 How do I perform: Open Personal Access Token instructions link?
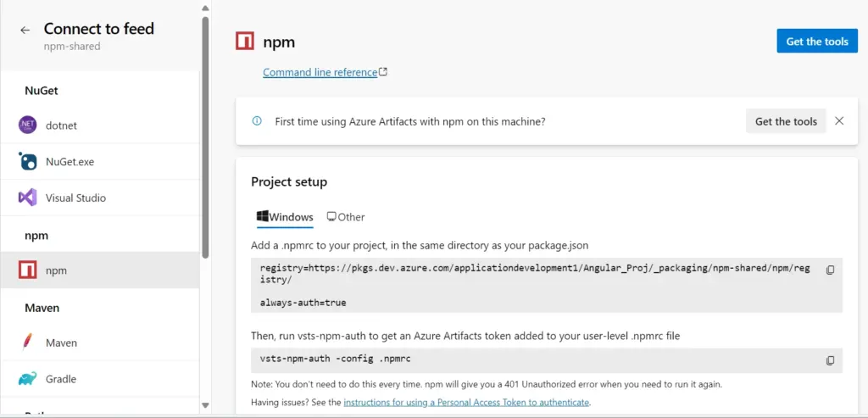[466, 402]
